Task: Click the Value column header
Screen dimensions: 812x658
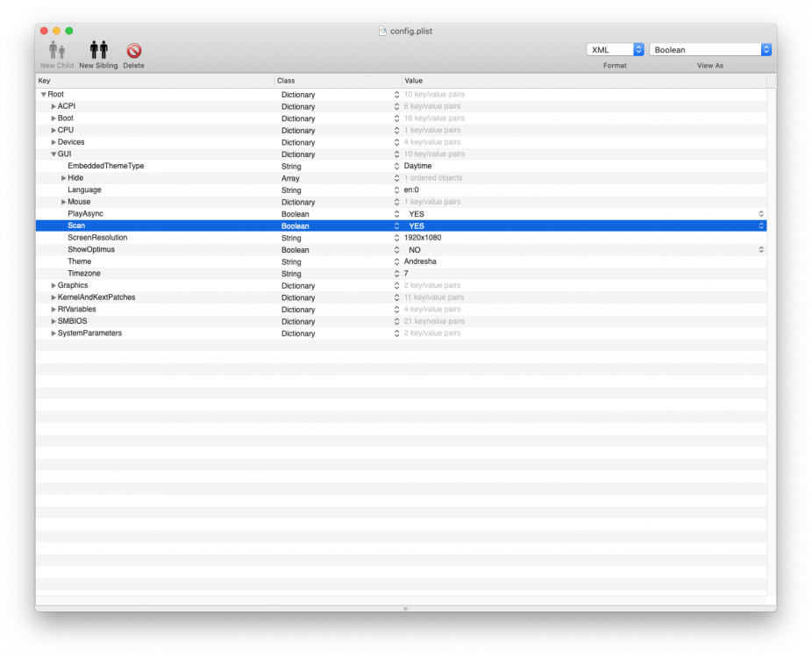Action: tap(584, 81)
